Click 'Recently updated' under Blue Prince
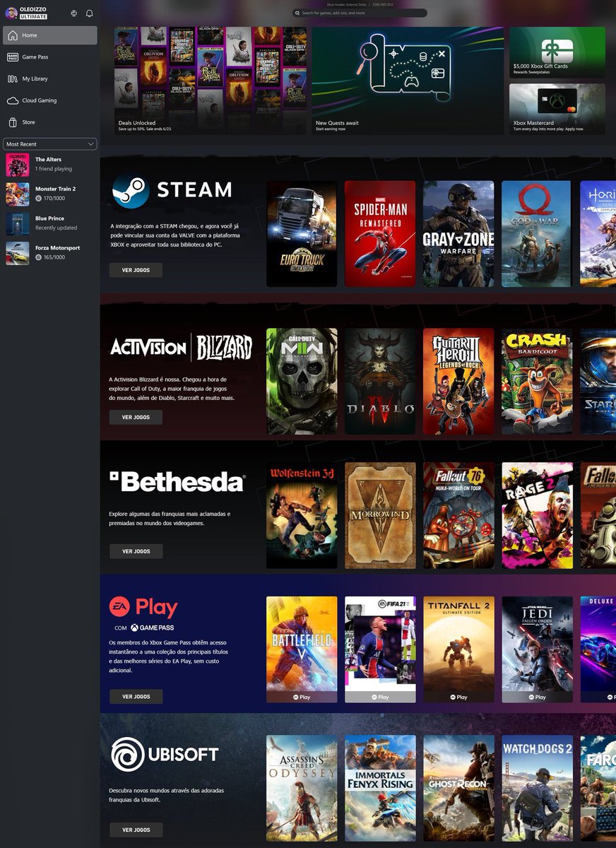The width and height of the screenshot is (616, 848). click(57, 228)
